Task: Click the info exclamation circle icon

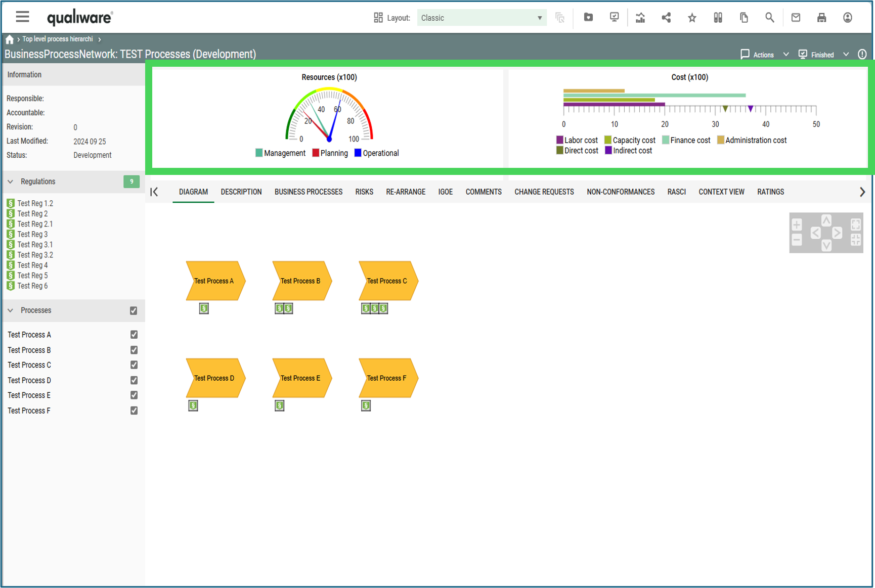Action: tap(862, 54)
